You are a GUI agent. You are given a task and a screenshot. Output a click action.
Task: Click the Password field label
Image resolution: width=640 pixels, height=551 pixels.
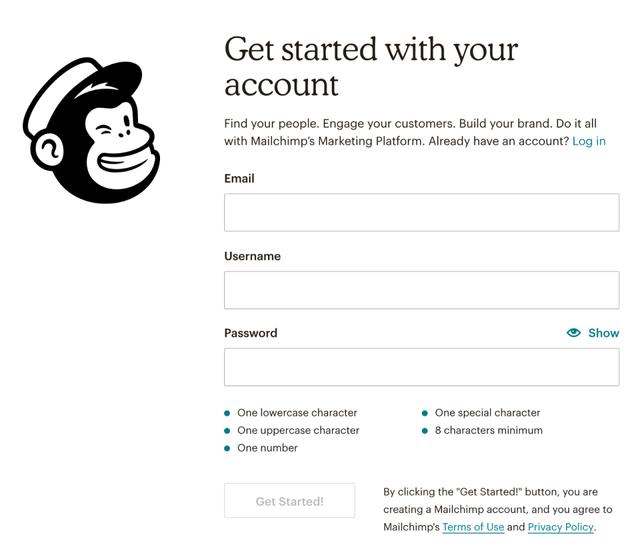tap(251, 333)
